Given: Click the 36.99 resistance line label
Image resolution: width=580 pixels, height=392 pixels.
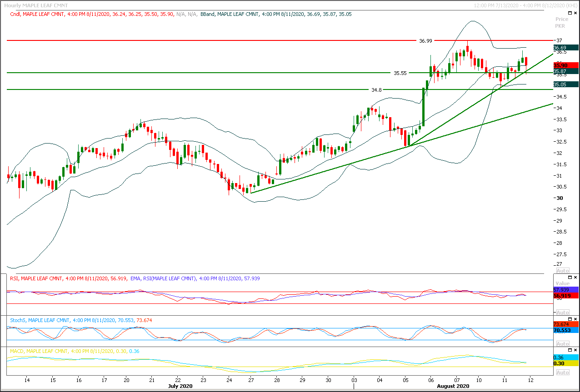Looking at the screenshot, I should [425, 41].
